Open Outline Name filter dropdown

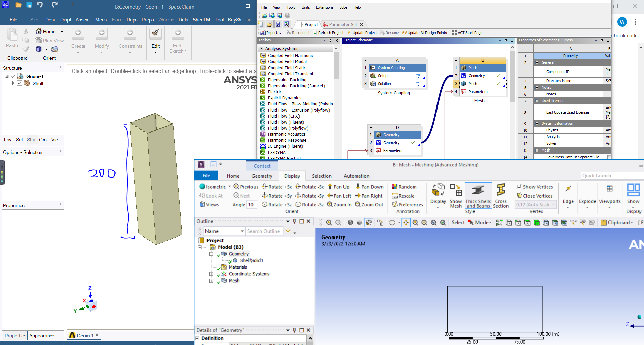click(242, 231)
